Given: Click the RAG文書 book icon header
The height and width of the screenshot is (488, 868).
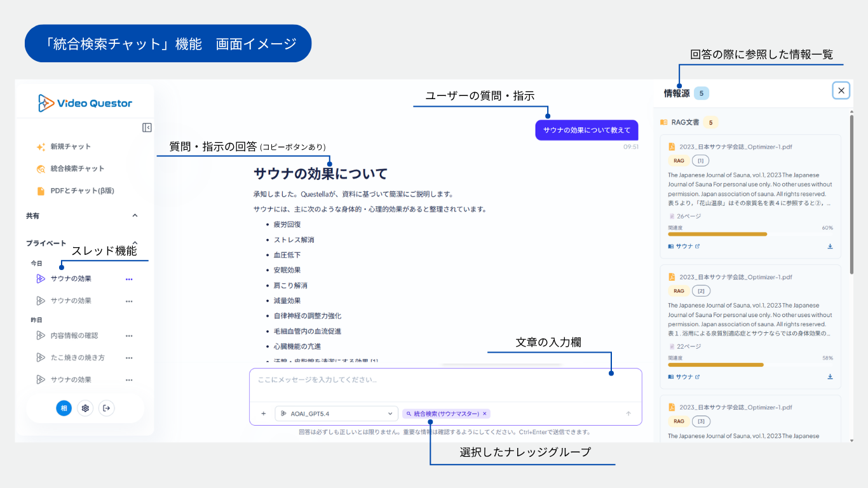Looking at the screenshot, I should pos(663,122).
